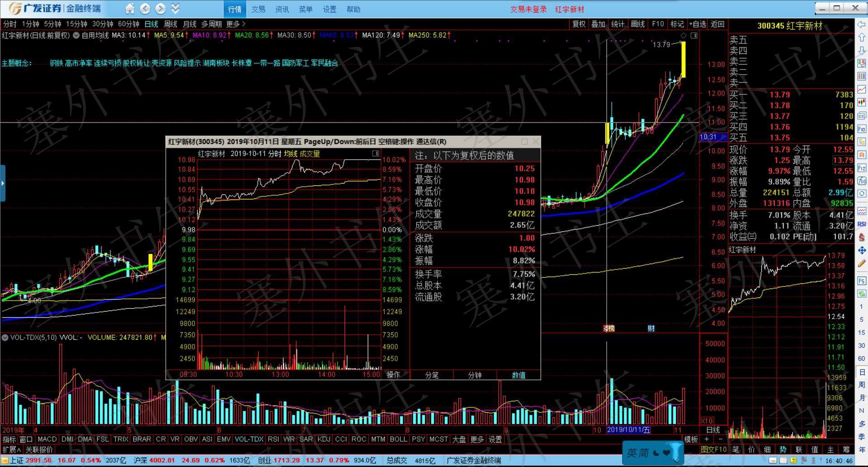
Task: Open the 资讯 menu
Action: point(282,9)
